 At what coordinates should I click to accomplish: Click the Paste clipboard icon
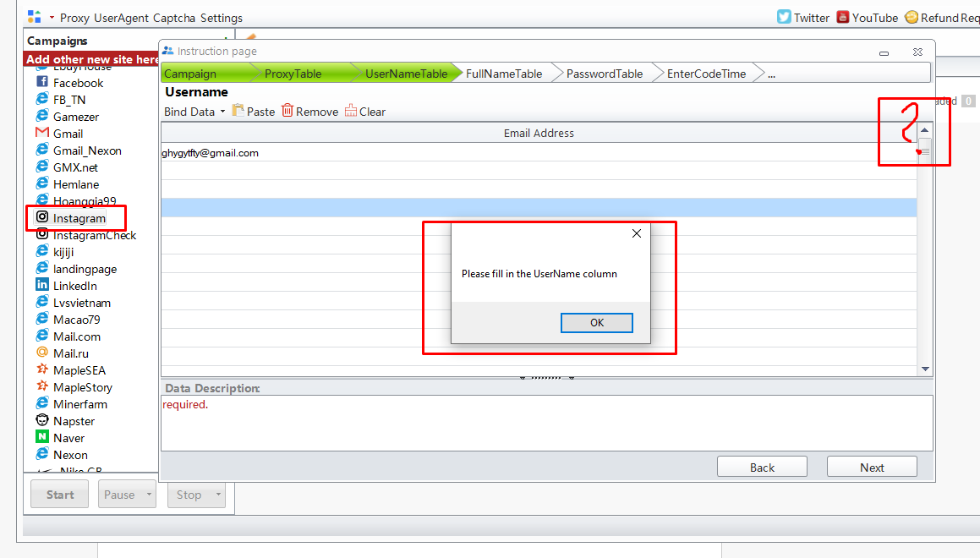(238, 111)
